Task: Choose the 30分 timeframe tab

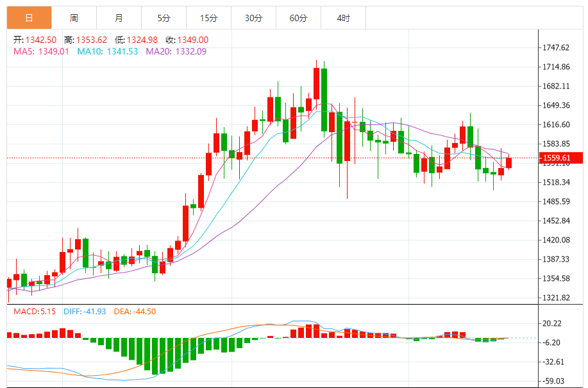Action: [x=253, y=18]
